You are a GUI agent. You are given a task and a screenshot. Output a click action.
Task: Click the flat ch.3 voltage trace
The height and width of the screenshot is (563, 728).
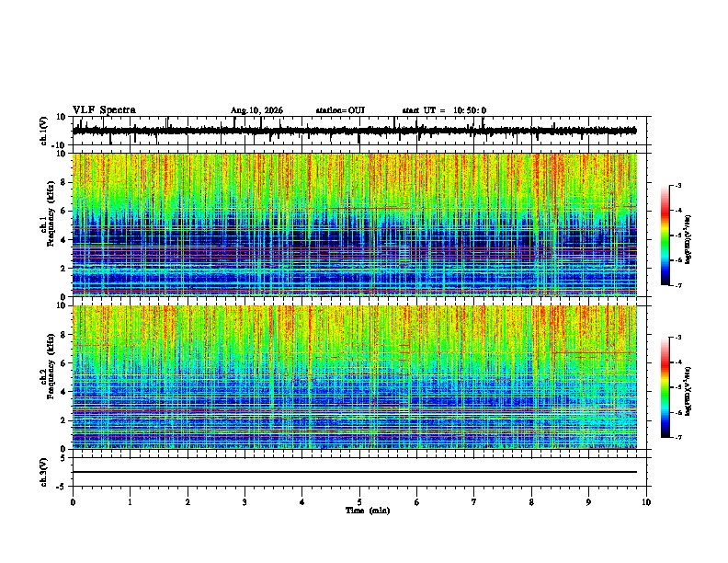pyautogui.click(x=355, y=472)
